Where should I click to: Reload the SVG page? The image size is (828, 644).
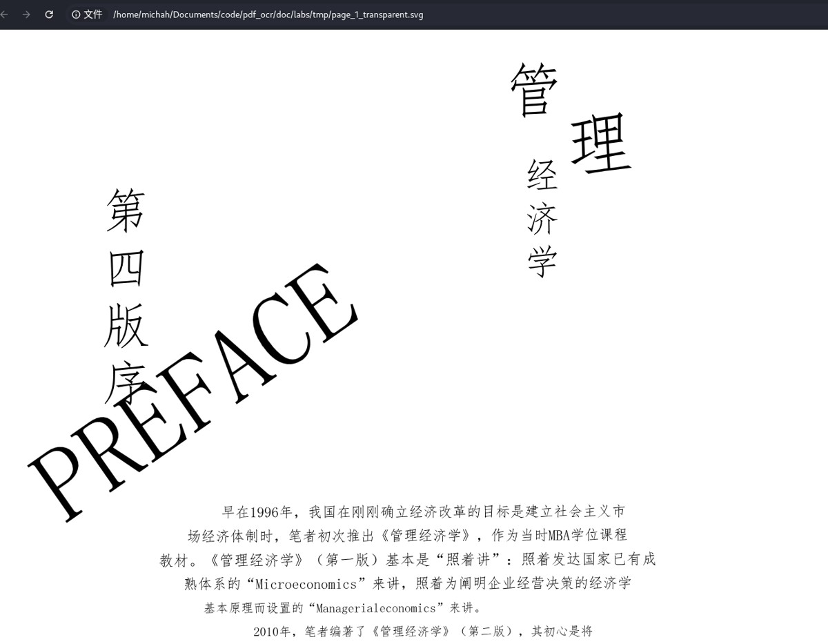(49, 14)
